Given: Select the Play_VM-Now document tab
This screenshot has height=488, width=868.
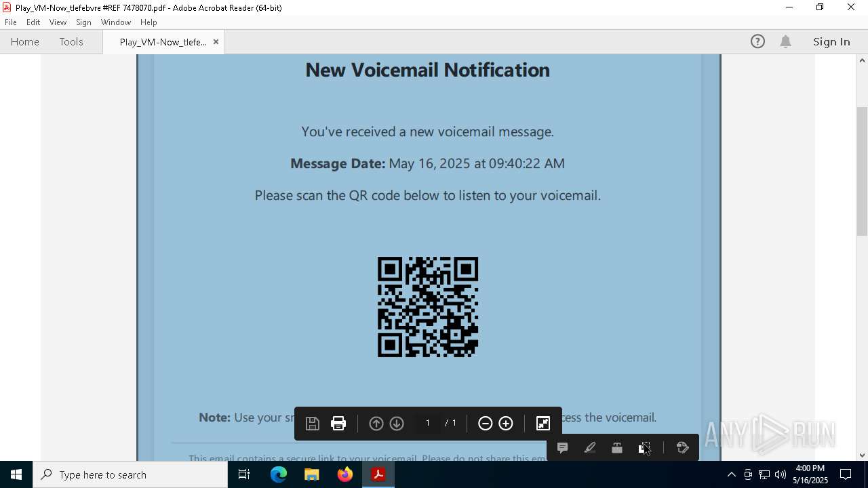Looking at the screenshot, I should click(163, 42).
